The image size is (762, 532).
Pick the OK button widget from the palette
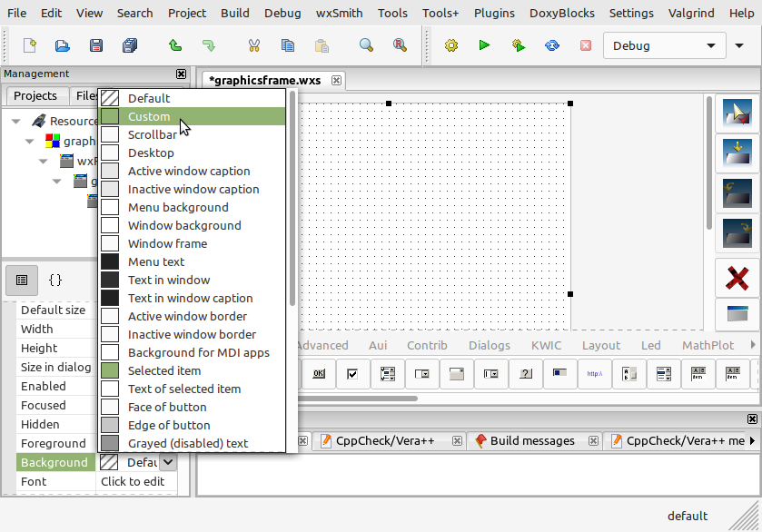click(319, 374)
